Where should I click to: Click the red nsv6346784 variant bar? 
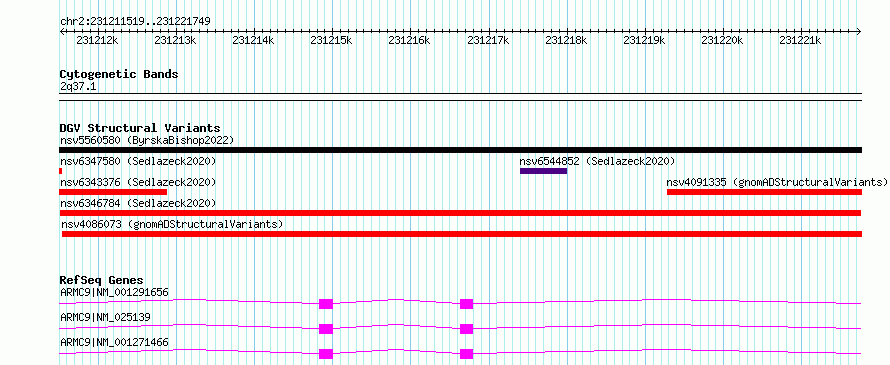click(x=460, y=213)
